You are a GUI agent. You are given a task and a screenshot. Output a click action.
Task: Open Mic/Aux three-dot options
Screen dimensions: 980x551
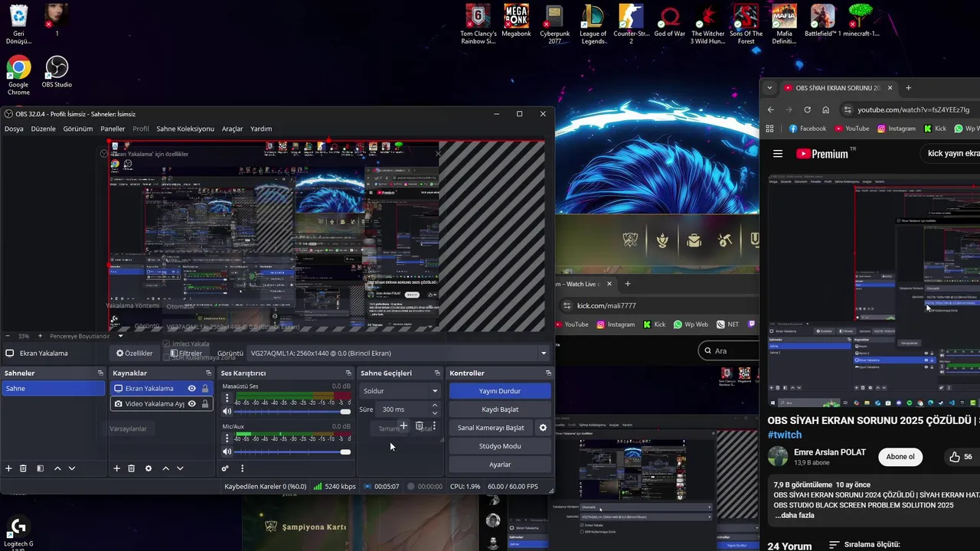227,439
